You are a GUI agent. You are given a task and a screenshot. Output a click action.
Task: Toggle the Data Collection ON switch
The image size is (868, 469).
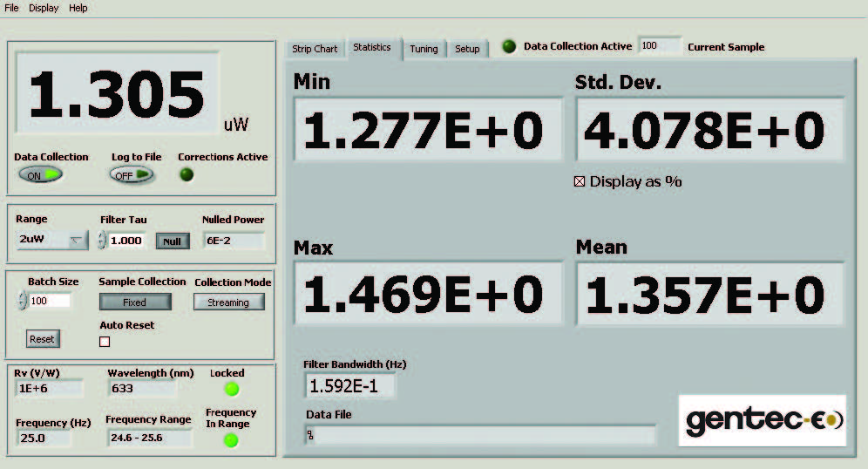(40, 174)
